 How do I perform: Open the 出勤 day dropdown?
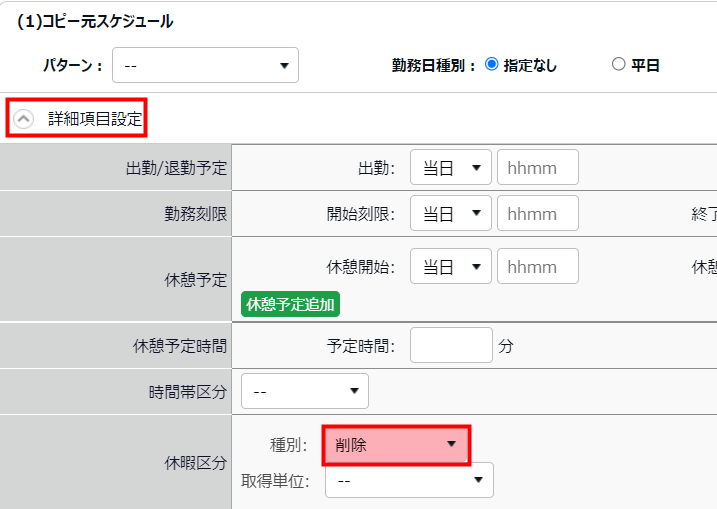[450, 168]
